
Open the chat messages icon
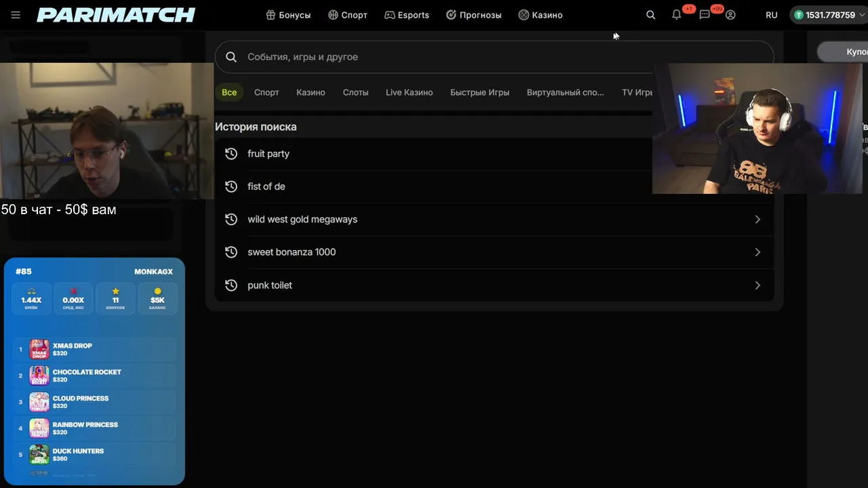705,15
